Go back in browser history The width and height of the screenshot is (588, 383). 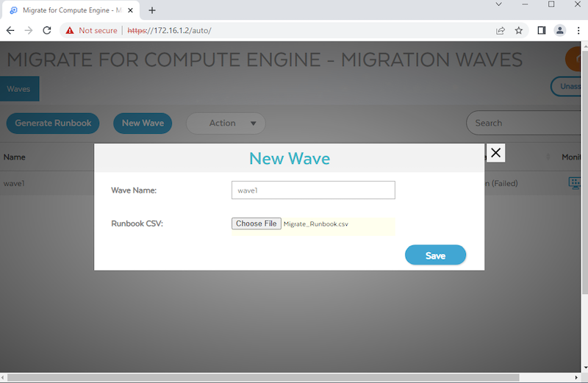tap(10, 30)
